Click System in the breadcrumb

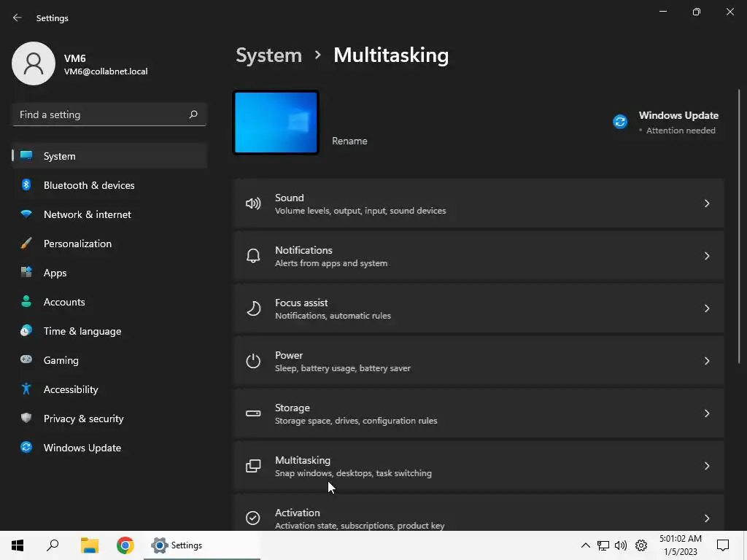pyautogui.click(x=268, y=55)
